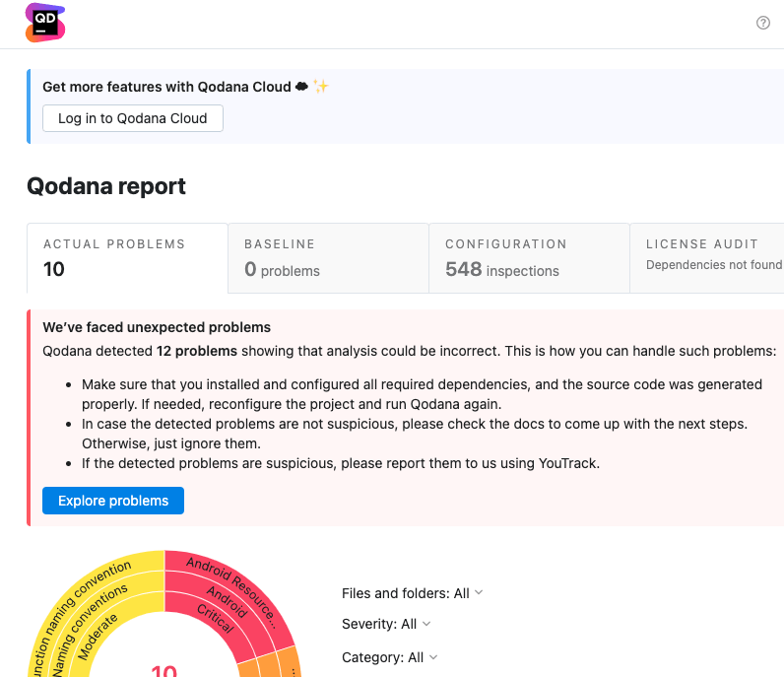Click 'Dependencies not found' text
784x677 pixels.
tap(713, 265)
